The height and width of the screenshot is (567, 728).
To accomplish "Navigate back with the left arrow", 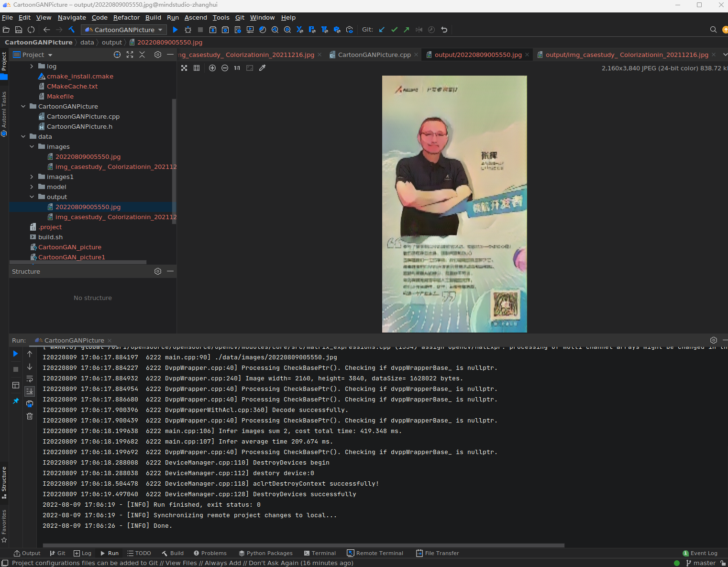I will 46,30.
